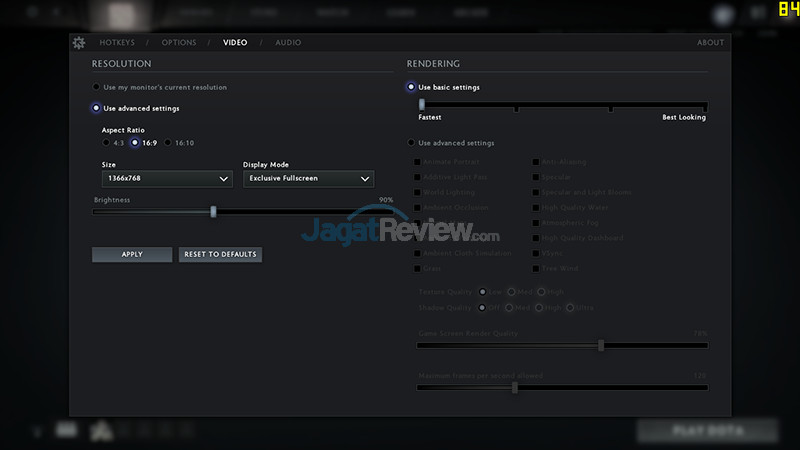This screenshot has width=800, height=450.
Task: Toggle the Specular checkbox
Action: [x=536, y=177]
